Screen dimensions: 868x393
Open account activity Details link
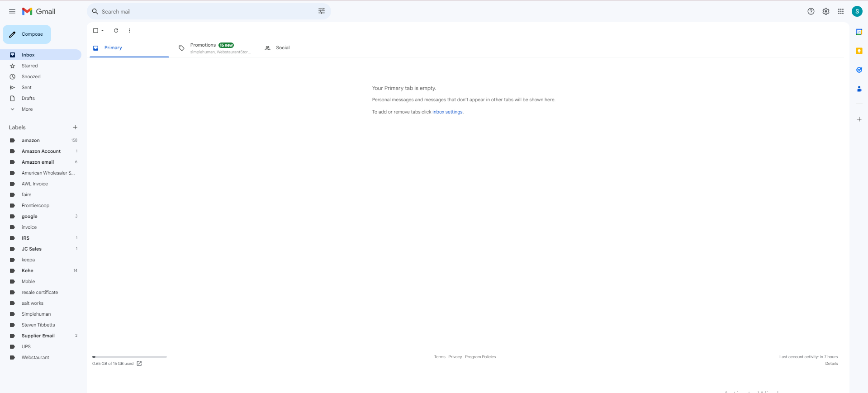tap(831, 364)
